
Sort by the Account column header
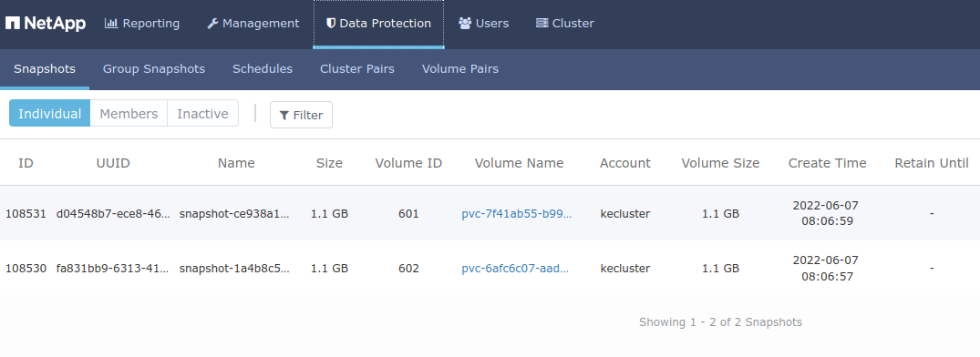(625, 163)
